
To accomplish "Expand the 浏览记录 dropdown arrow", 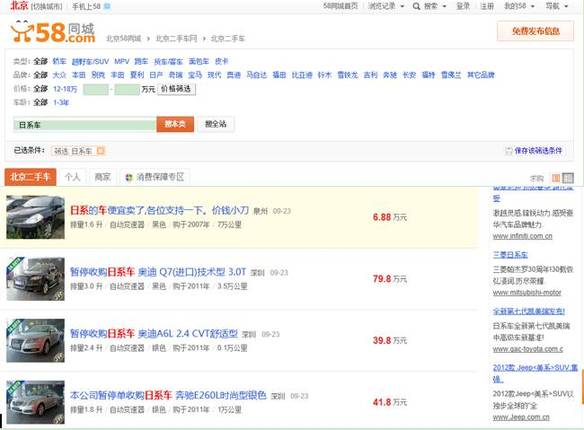I will 402,6.
